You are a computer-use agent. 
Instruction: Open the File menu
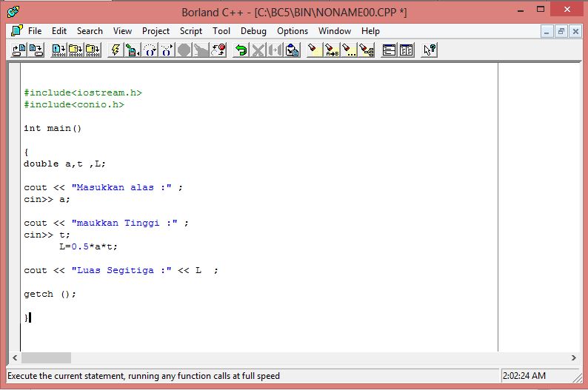(x=35, y=31)
